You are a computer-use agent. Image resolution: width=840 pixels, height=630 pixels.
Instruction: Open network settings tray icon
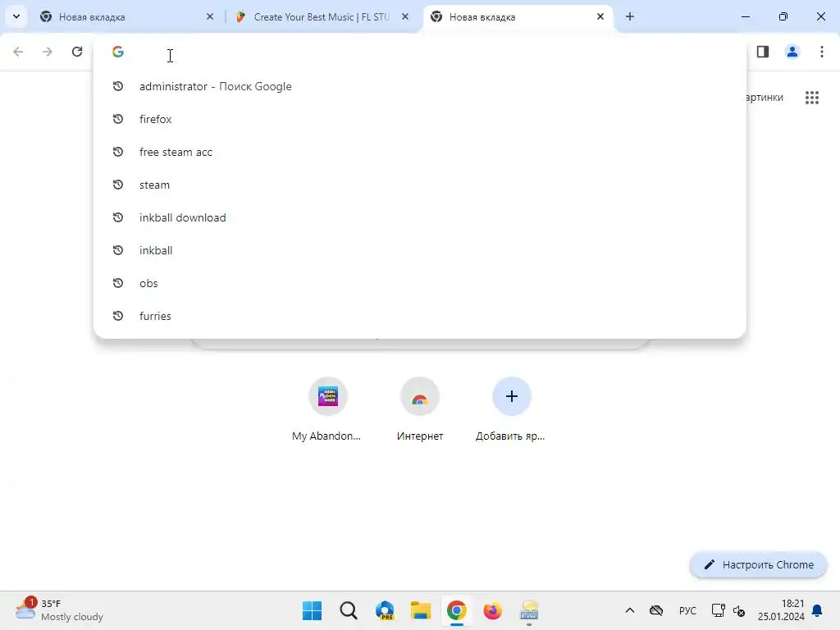[x=718, y=610]
